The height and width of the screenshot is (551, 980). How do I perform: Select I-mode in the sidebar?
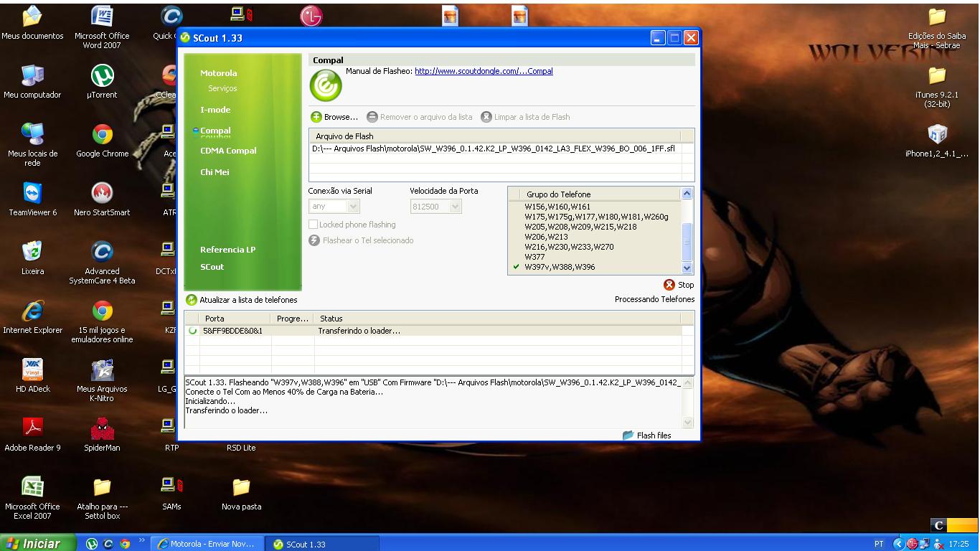click(x=215, y=110)
